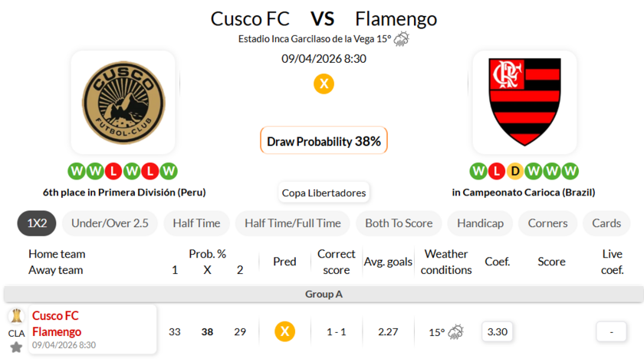644x359 pixels.
Task: Open the Half Time/Full Time tab
Action: click(x=293, y=223)
